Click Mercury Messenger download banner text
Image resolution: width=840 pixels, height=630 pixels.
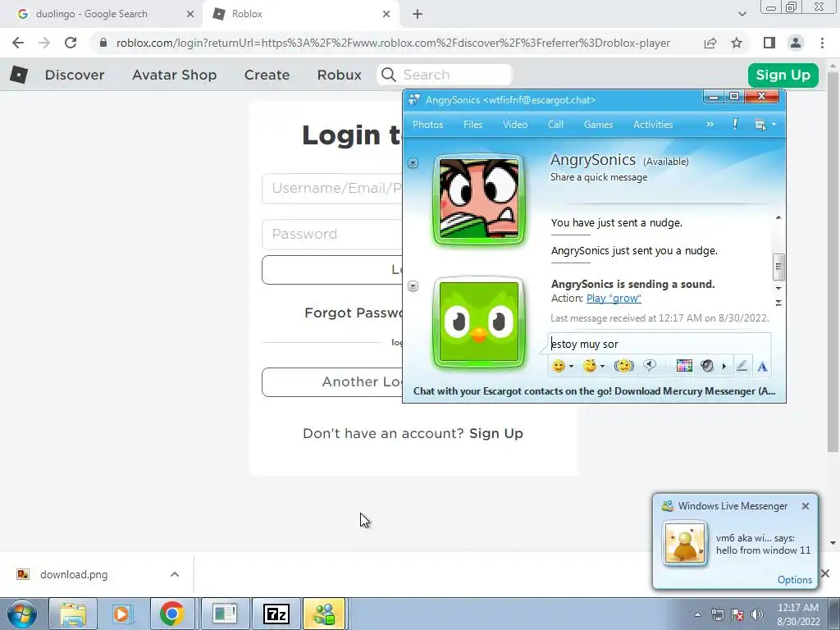(594, 391)
